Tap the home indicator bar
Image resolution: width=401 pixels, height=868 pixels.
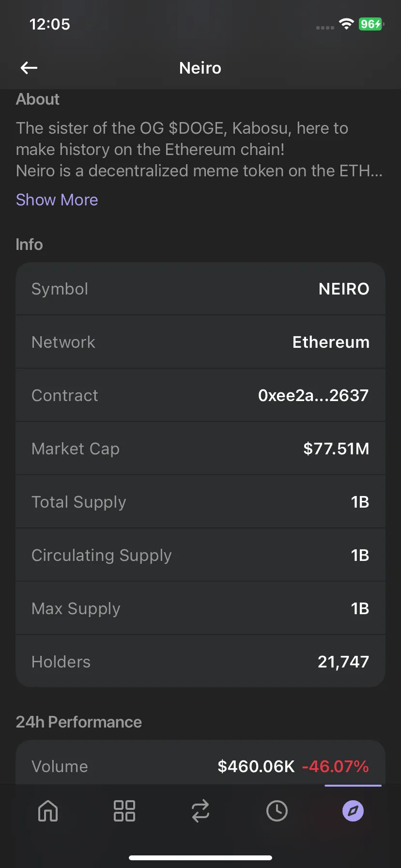[200, 858]
